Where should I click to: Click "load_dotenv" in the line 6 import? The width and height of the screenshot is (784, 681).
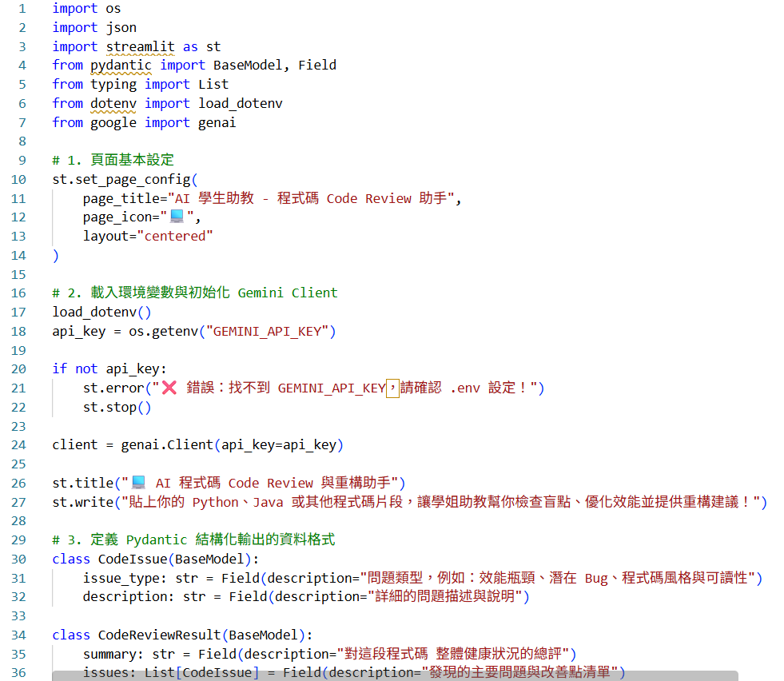point(241,103)
